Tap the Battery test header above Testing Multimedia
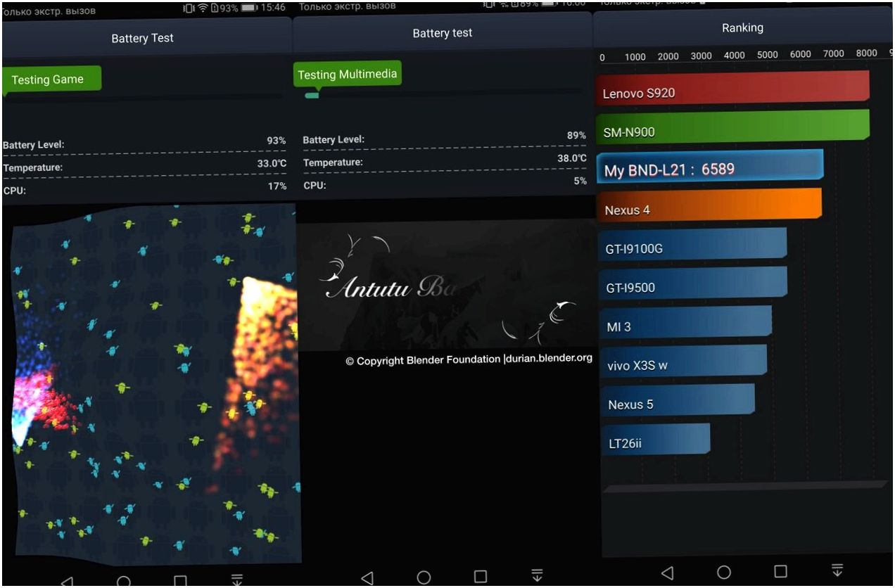The image size is (895, 588). [443, 33]
